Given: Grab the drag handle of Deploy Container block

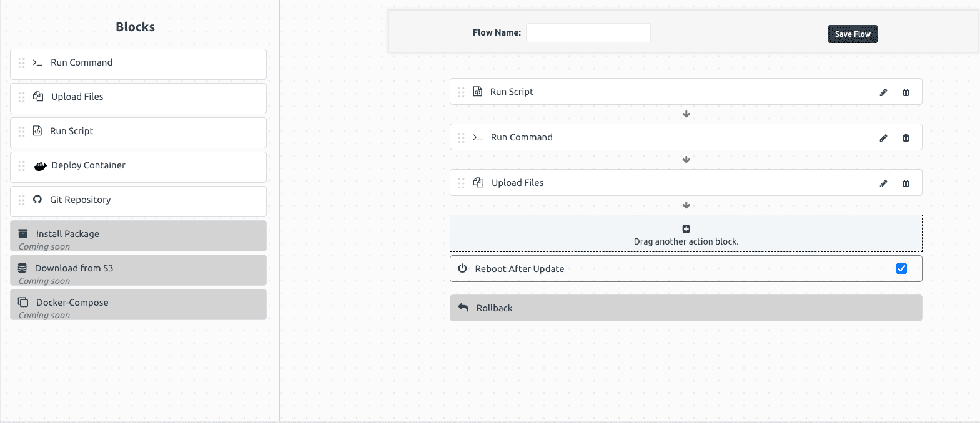Looking at the screenshot, I should [x=22, y=166].
